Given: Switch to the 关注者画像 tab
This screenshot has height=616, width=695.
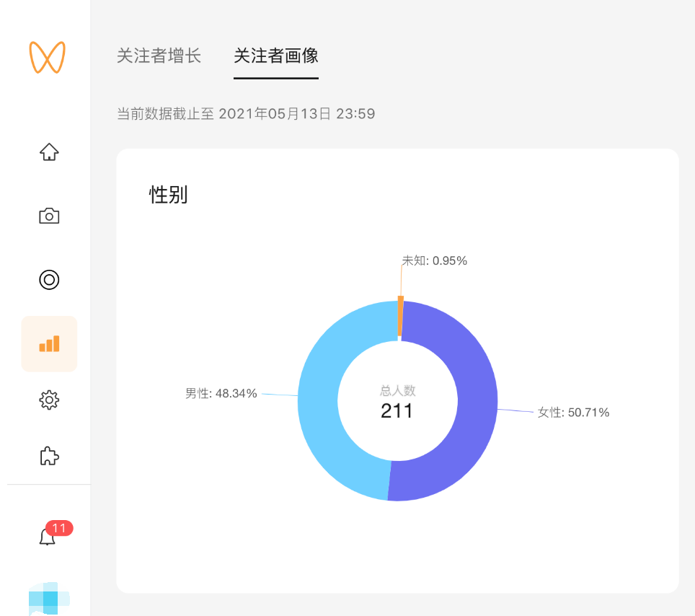Looking at the screenshot, I should [276, 56].
